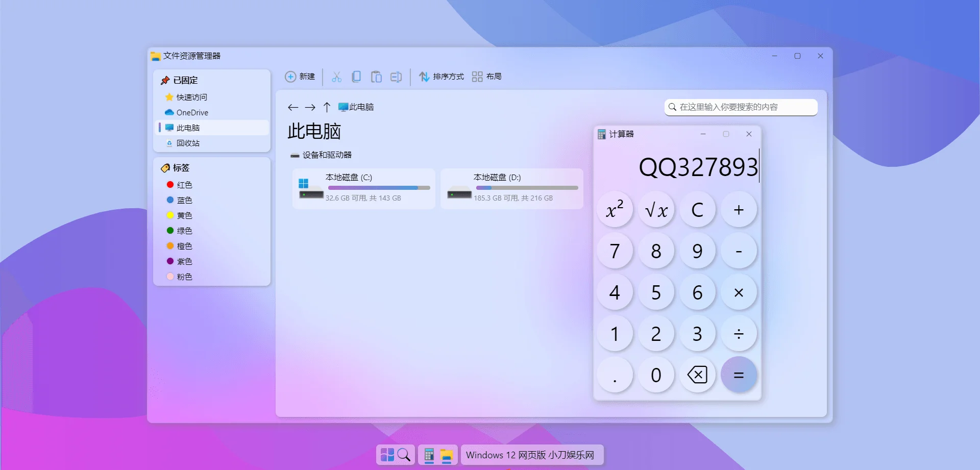
Task: Open taskbar search
Action: 405,454
